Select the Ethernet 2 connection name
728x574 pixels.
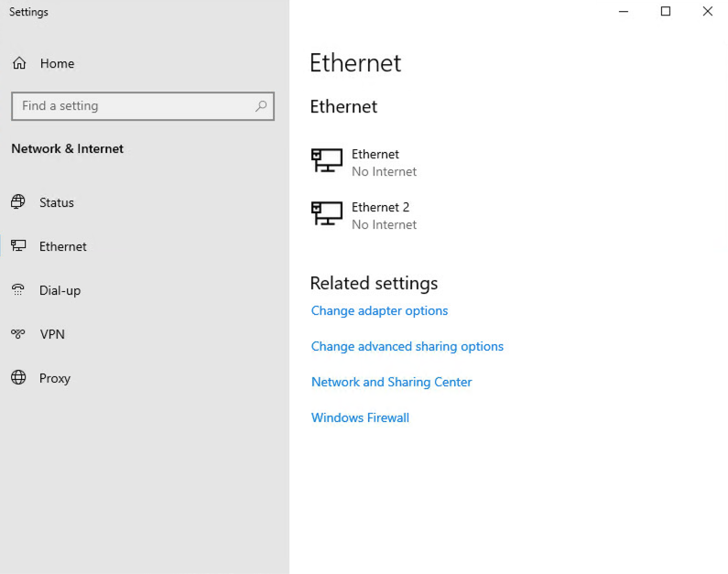[380, 207]
